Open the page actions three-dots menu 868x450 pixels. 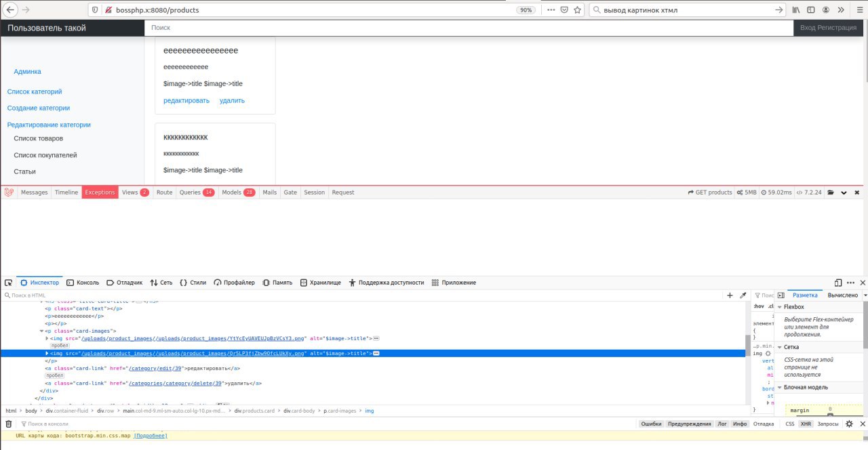551,10
